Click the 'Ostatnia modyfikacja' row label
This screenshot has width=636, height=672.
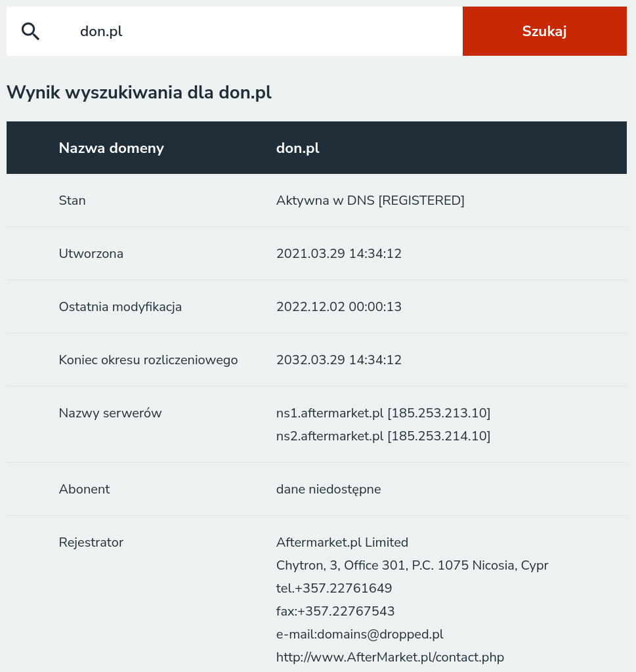click(120, 306)
